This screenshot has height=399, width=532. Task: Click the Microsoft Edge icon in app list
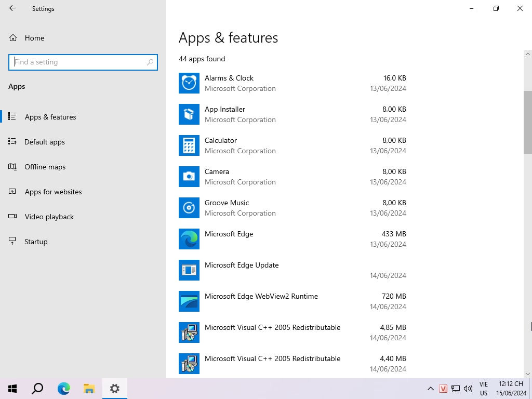(189, 239)
